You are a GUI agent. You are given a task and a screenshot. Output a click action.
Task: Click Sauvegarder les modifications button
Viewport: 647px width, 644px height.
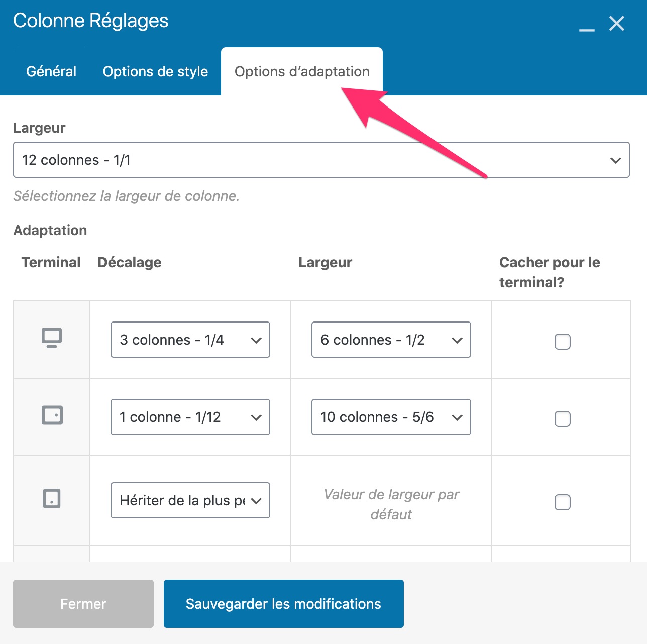[x=284, y=604]
